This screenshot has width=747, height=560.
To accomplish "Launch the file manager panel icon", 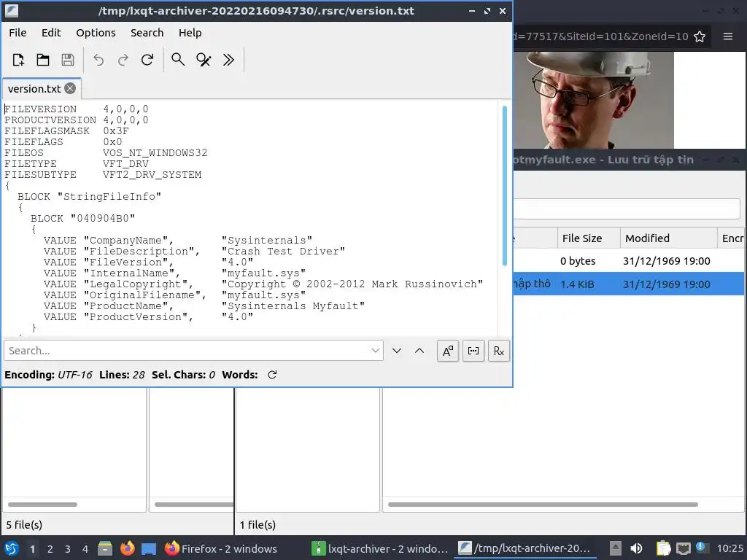I will pos(105,548).
